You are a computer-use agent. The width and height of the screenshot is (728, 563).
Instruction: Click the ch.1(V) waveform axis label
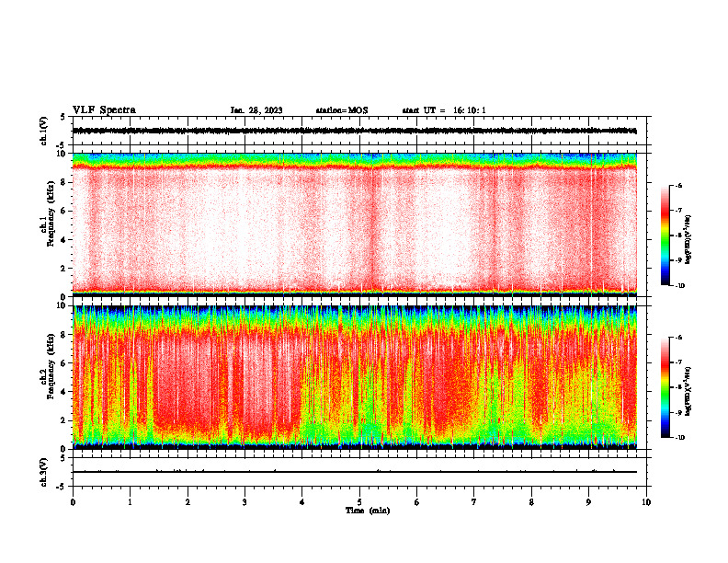coord(43,131)
